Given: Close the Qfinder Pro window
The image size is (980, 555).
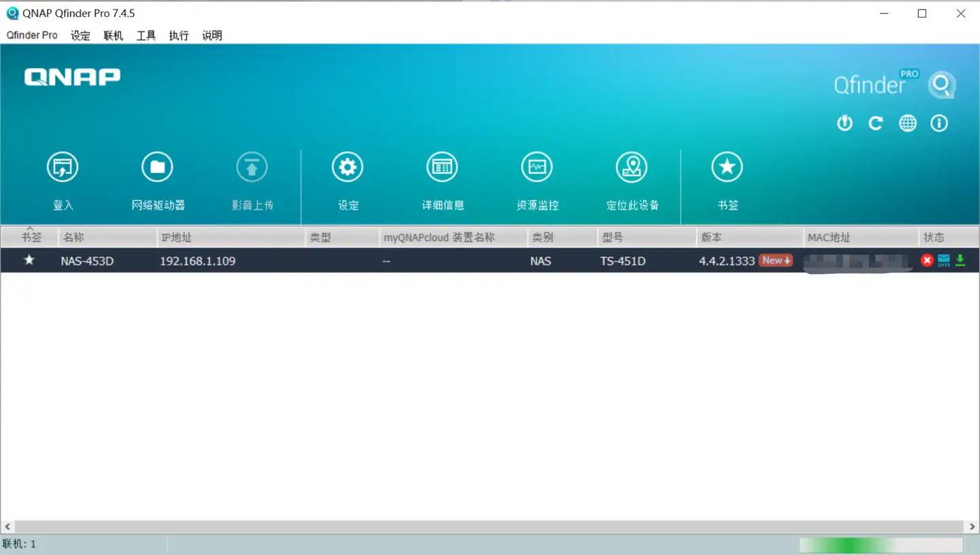Looking at the screenshot, I should (961, 14).
